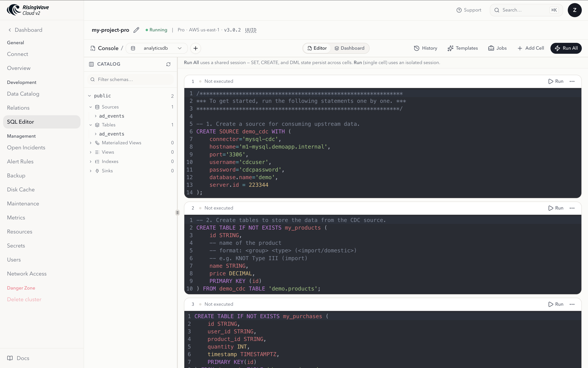This screenshot has width=588, height=368.
Task: Open the Users page
Action: point(14,260)
